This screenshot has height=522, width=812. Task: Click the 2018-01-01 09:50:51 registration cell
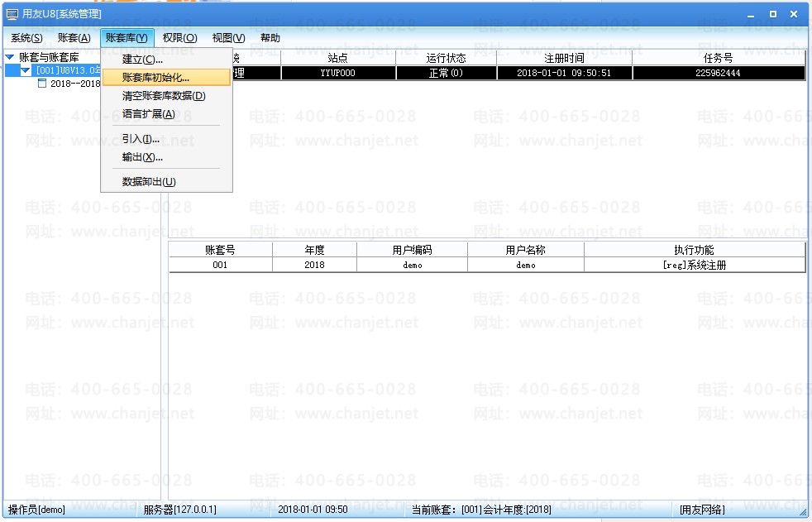point(564,73)
